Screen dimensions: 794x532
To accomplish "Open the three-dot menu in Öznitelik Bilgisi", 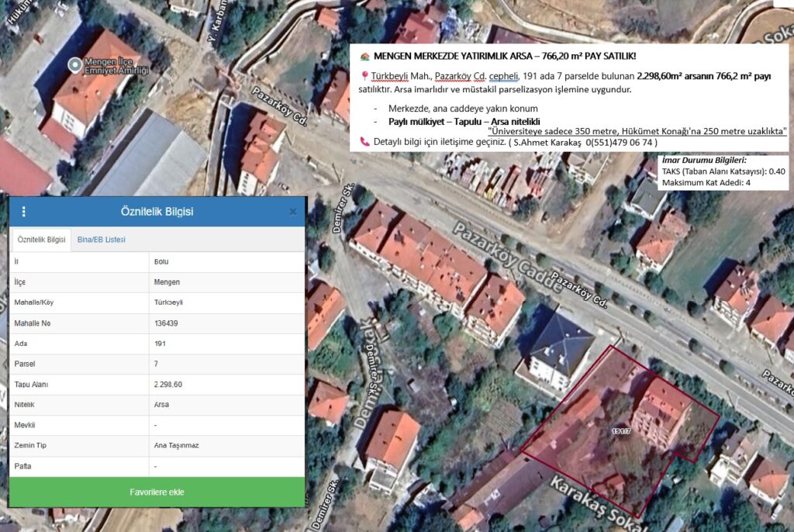I will (x=24, y=212).
